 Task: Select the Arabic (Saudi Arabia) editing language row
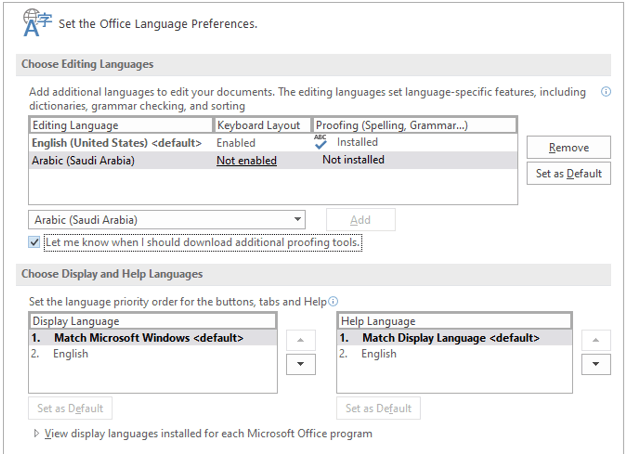[x=273, y=160]
